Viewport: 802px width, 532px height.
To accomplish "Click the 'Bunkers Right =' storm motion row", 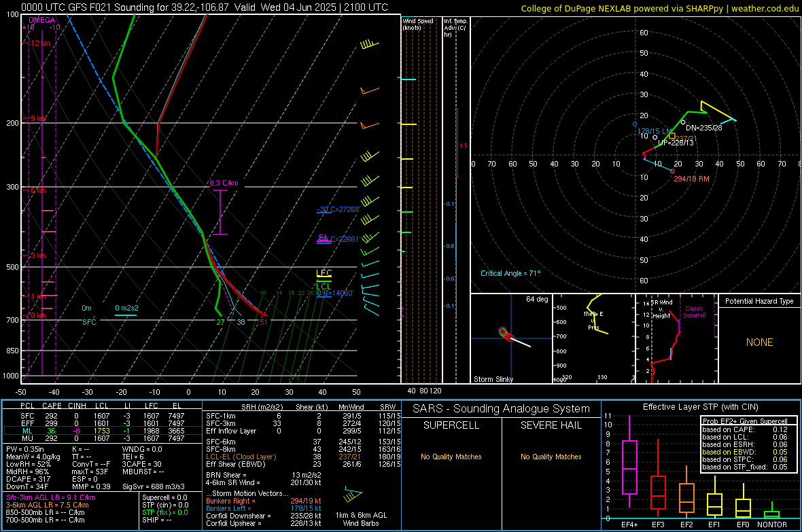I will 264,501.
